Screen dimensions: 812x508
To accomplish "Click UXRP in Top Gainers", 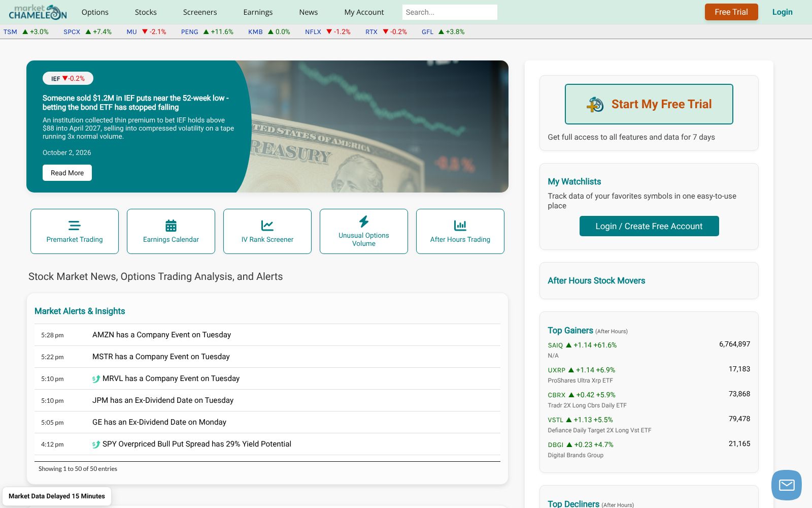I will 556,370.
